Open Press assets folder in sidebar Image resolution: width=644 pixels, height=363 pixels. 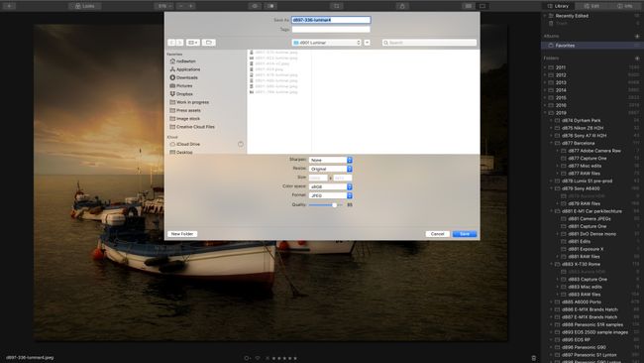(185, 110)
